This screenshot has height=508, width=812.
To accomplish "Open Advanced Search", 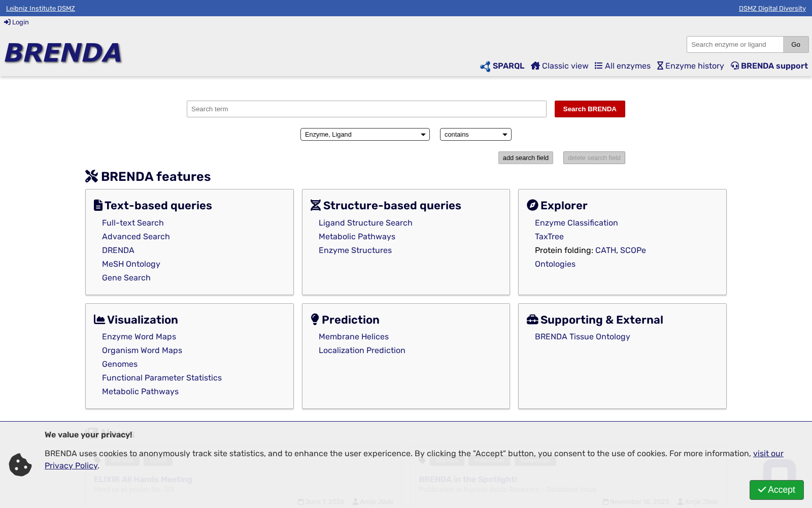I will click(x=136, y=237).
